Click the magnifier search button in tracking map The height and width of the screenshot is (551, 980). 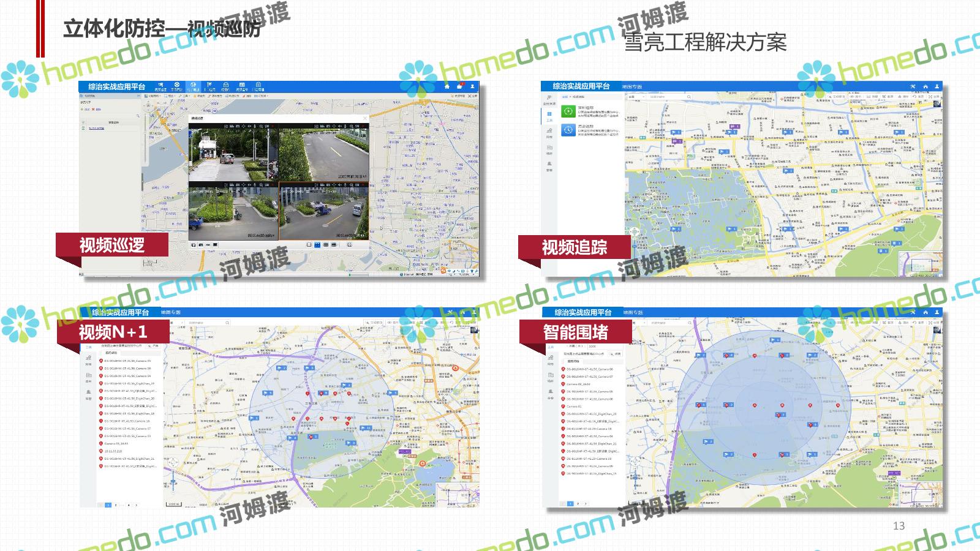[689, 97]
